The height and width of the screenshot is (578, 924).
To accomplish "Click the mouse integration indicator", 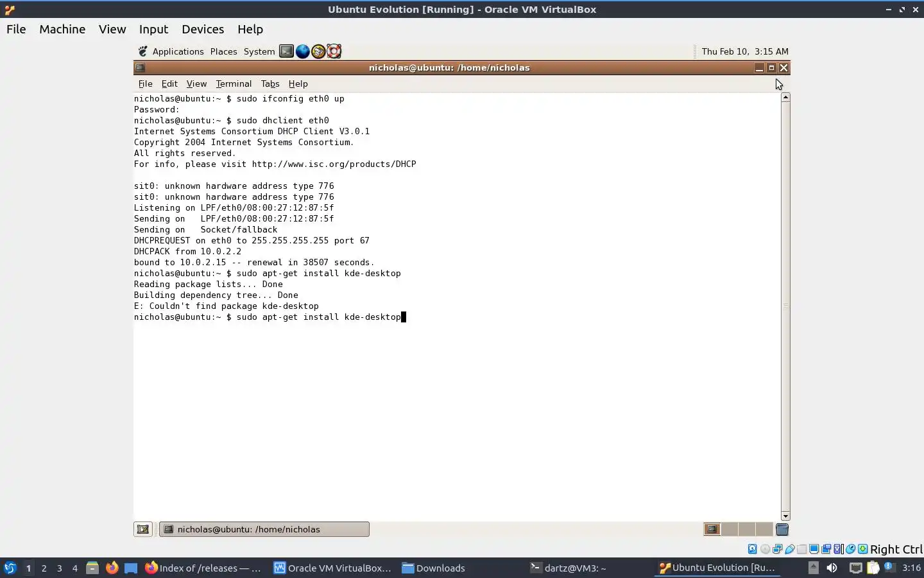I will pos(850,549).
